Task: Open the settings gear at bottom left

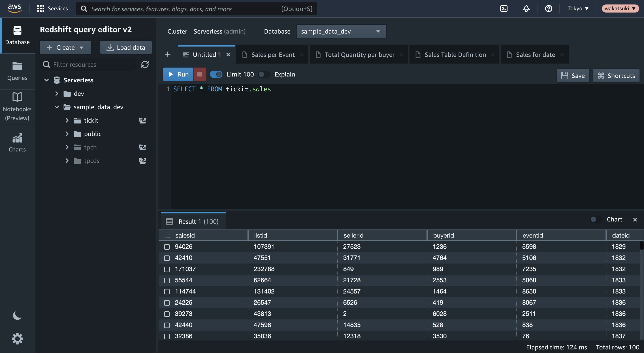Action: point(17,338)
